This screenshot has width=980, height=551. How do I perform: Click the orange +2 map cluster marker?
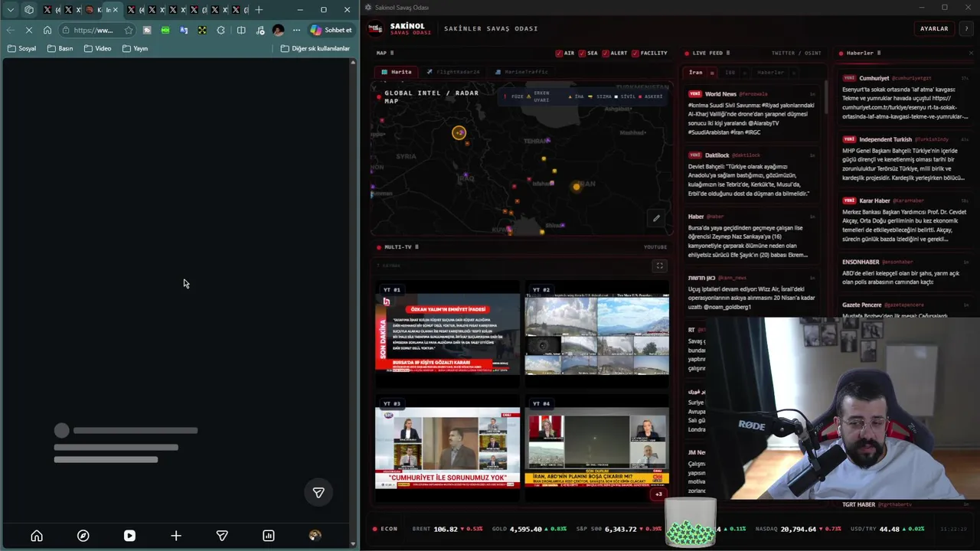(459, 132)
